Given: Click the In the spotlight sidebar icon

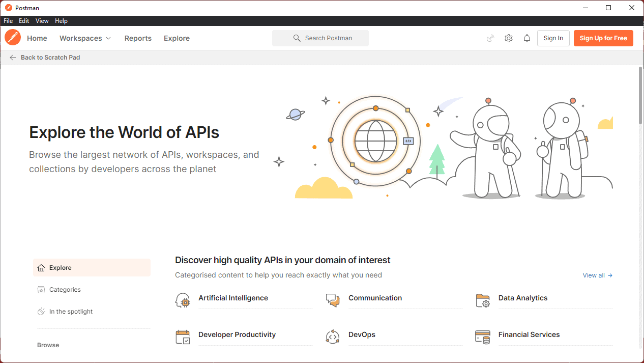Looking at the screenshot, I should 41,312.
